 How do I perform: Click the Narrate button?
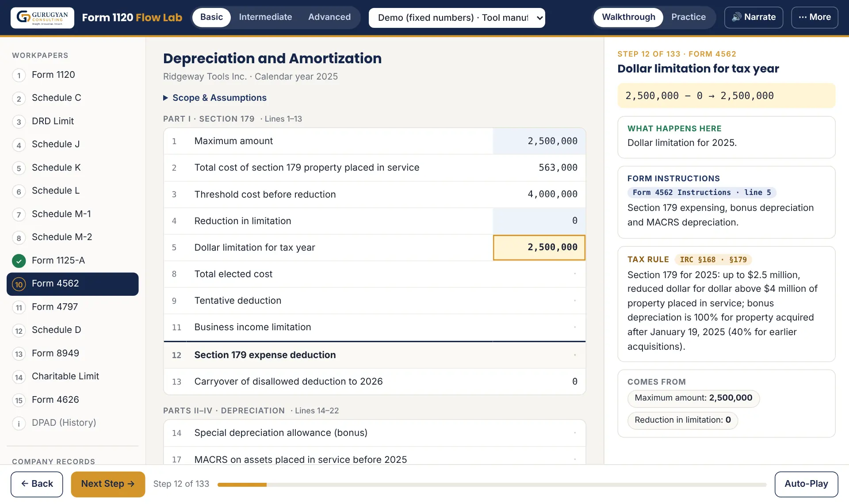[x=753, y=17]
